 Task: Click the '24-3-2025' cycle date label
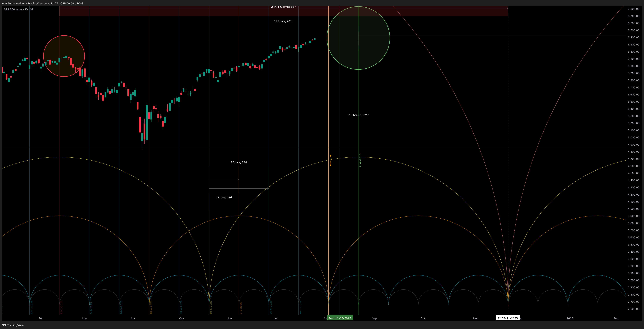[x=121, y=307]
